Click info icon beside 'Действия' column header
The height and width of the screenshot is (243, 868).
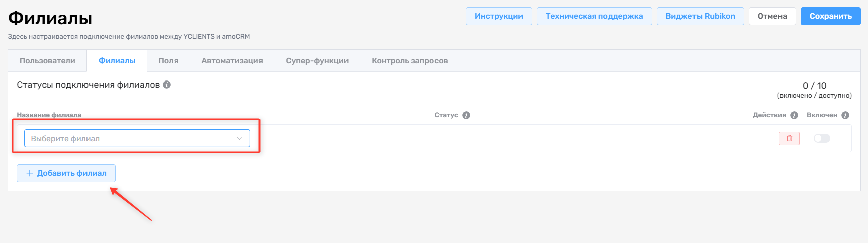[x=794, y=115]
